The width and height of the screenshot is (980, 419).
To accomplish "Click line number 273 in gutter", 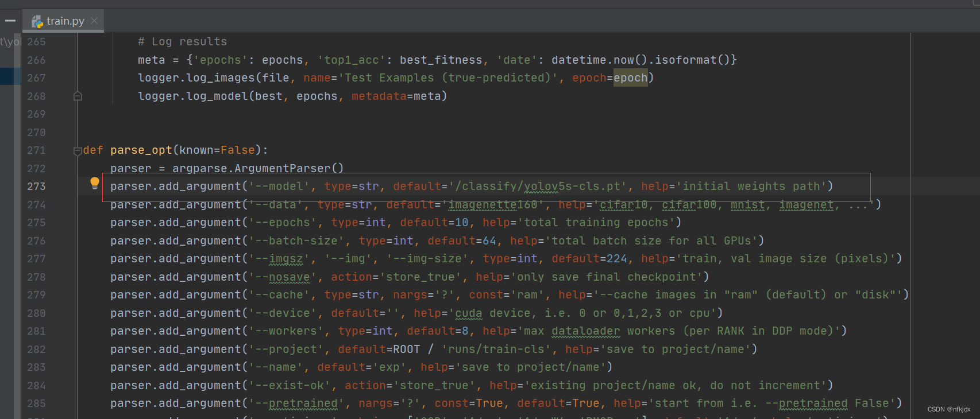I will (x=36, y=187).
